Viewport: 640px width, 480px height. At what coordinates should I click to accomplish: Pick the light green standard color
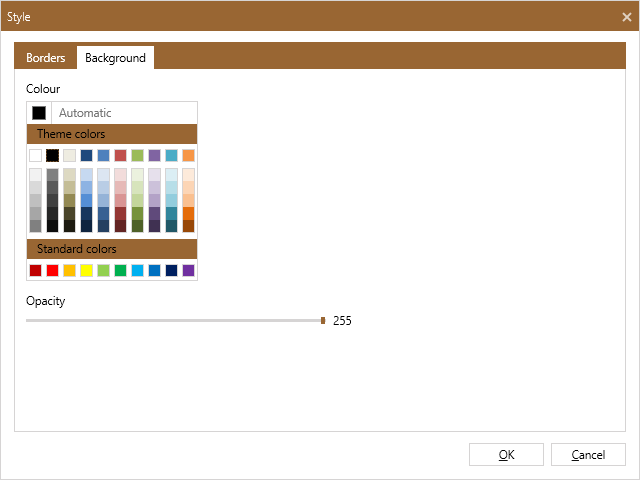pos(104,270)
